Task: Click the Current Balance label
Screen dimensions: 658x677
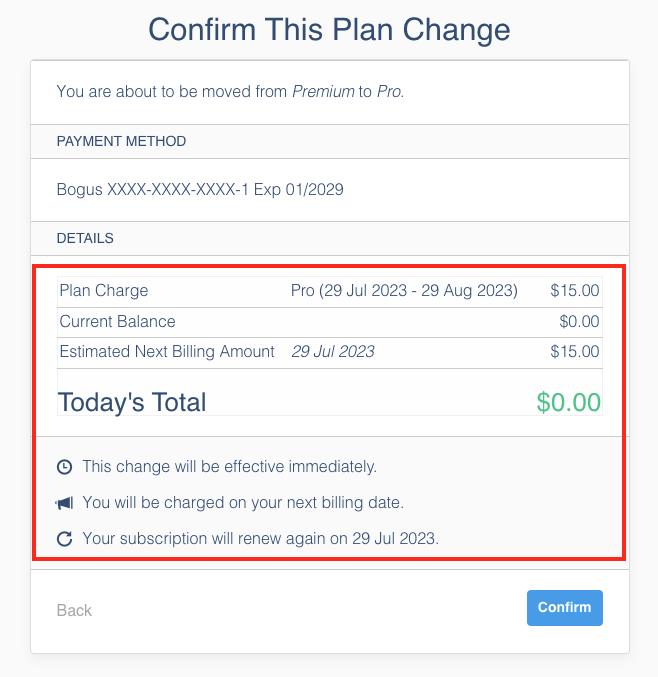Action: tap(117, 322)
